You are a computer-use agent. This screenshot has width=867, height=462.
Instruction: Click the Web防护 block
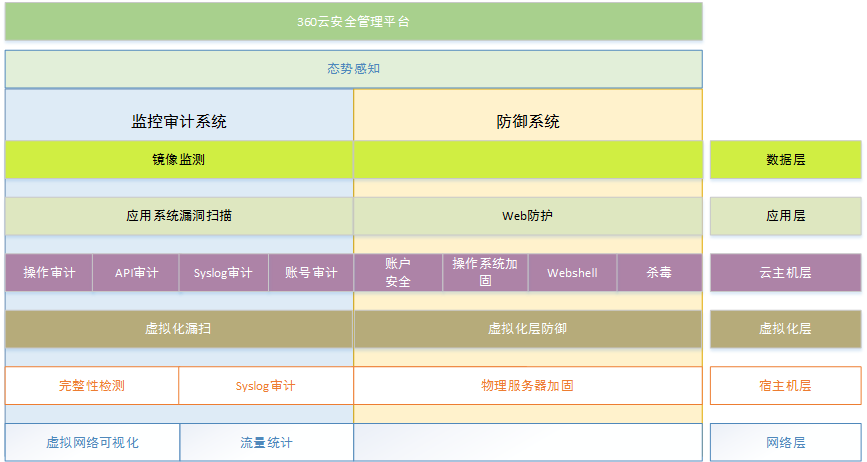(528, 216)
